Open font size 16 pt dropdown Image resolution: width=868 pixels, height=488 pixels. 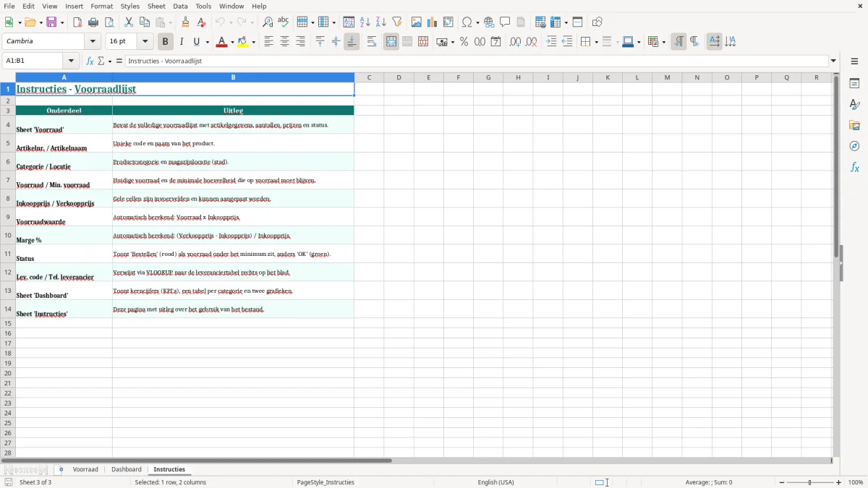[145, 42]
